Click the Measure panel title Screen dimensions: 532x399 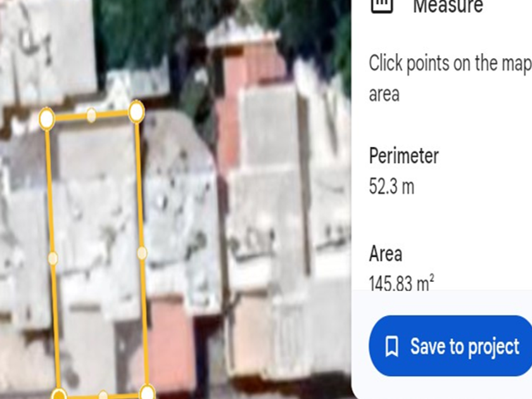click(x=448, y=6)
